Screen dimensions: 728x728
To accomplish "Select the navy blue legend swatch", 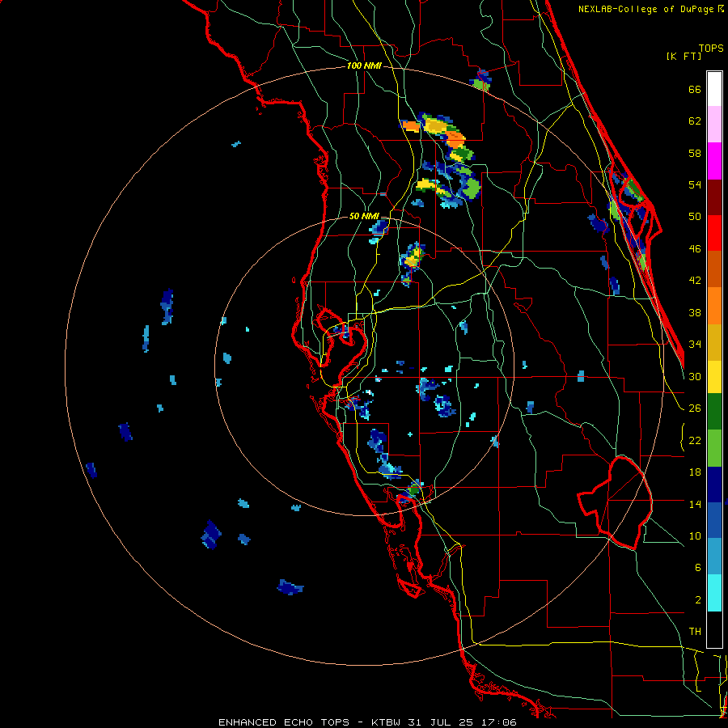I will 714,485.
